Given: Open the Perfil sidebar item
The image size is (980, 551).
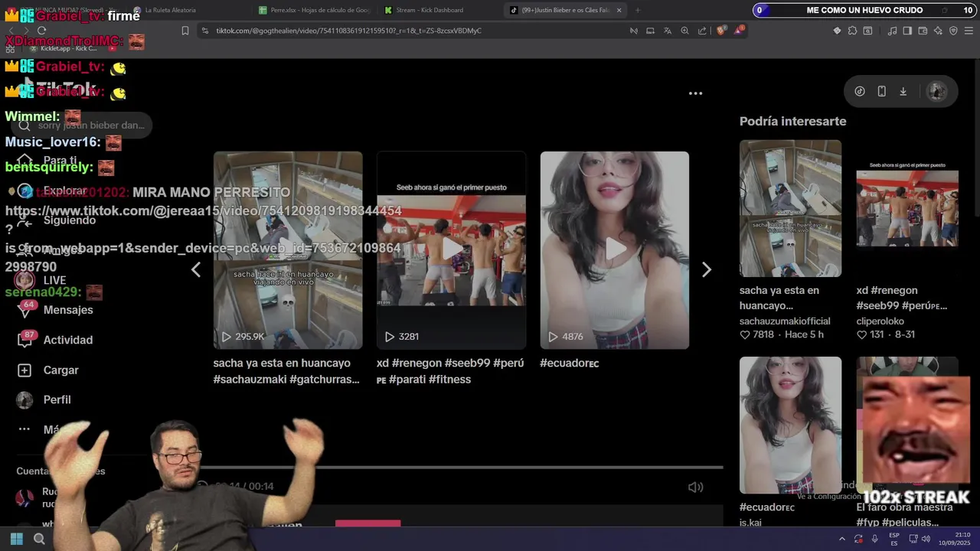Looking at the screenshot, I should (x=44, y=399).
